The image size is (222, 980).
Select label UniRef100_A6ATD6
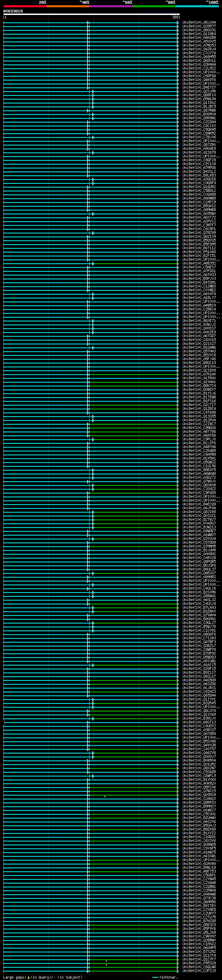coord(199,435)
